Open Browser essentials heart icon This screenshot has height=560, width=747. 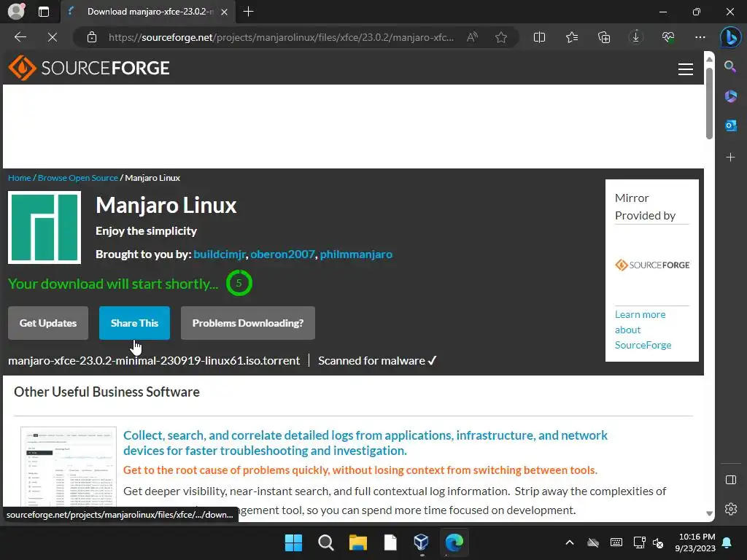[x=668, y=37]
